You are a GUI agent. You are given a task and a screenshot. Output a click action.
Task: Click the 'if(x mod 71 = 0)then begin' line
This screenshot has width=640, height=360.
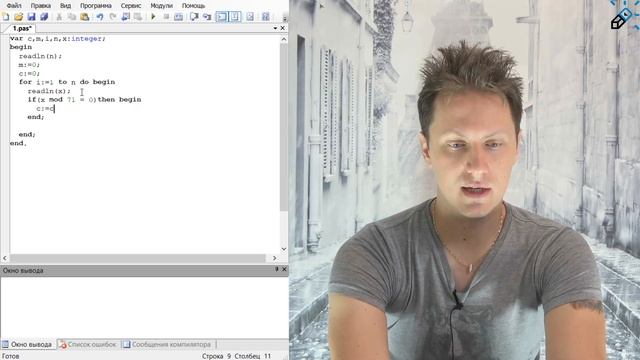click(84, 100)
